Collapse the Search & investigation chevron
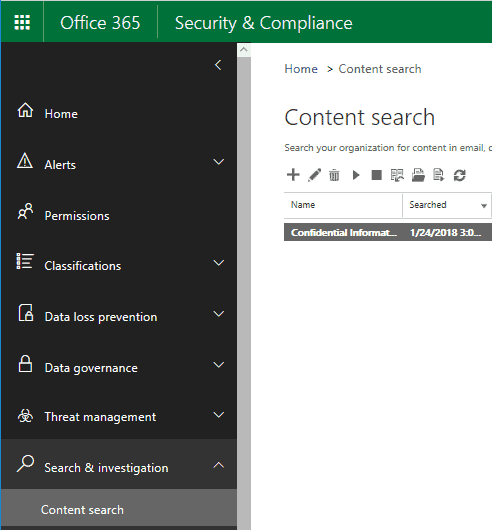492x530 pixels. tap(219, 465)
